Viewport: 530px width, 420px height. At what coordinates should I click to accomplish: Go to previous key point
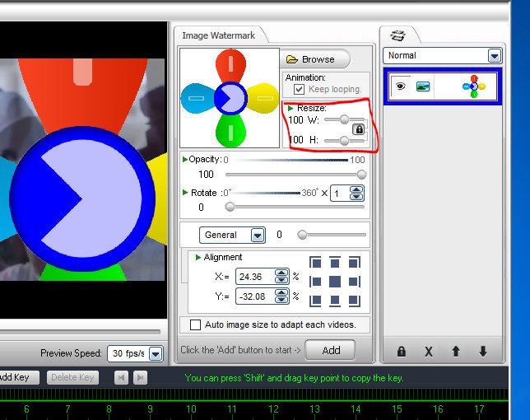[x=121, y=377]
